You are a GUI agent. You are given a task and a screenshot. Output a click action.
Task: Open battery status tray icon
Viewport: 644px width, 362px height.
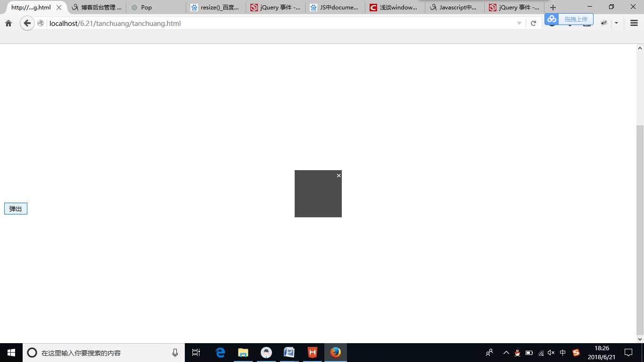coord(529,353)
